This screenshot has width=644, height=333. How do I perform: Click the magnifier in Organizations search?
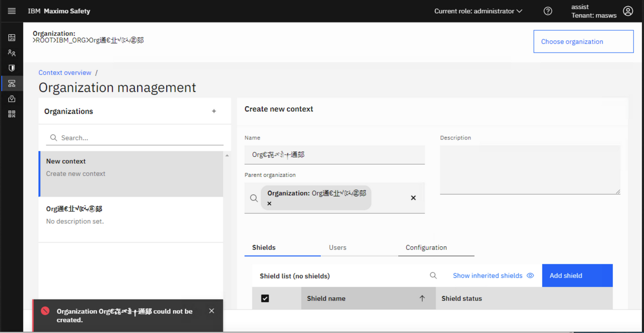coord(53,137)
